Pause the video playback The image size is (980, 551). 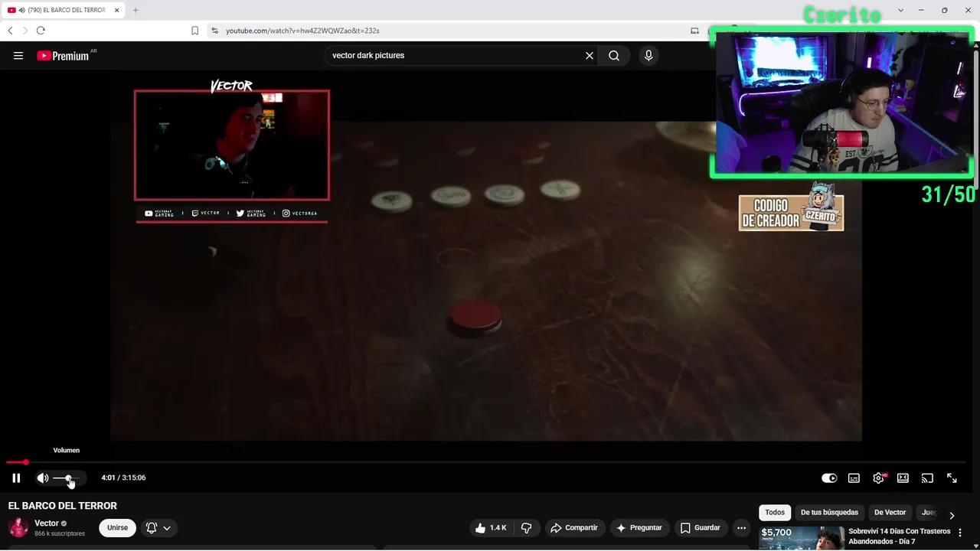(x=16, y=478)
